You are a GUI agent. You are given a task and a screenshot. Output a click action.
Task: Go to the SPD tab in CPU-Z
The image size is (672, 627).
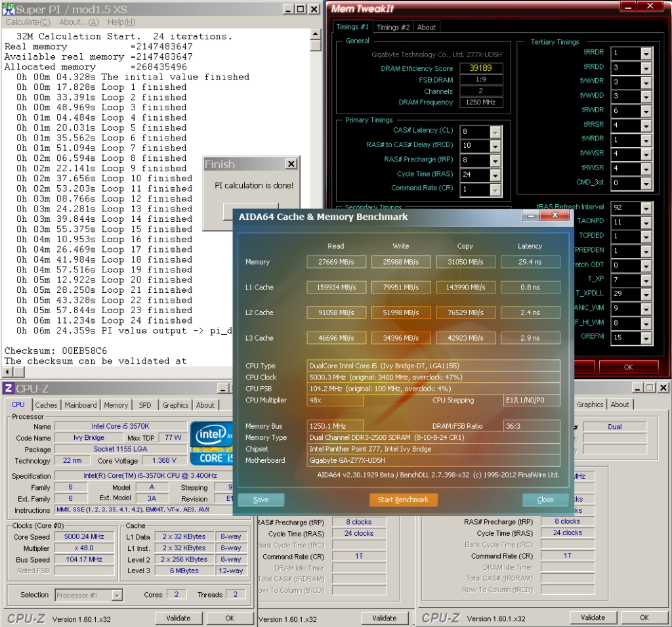point(145,405)
